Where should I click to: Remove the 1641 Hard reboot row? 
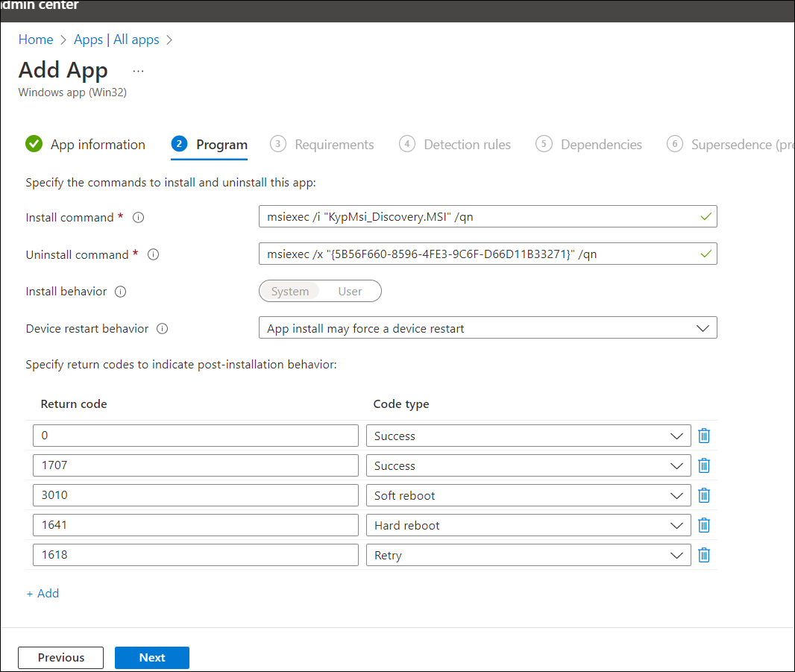pyautogui.click(x=703, y=525)
